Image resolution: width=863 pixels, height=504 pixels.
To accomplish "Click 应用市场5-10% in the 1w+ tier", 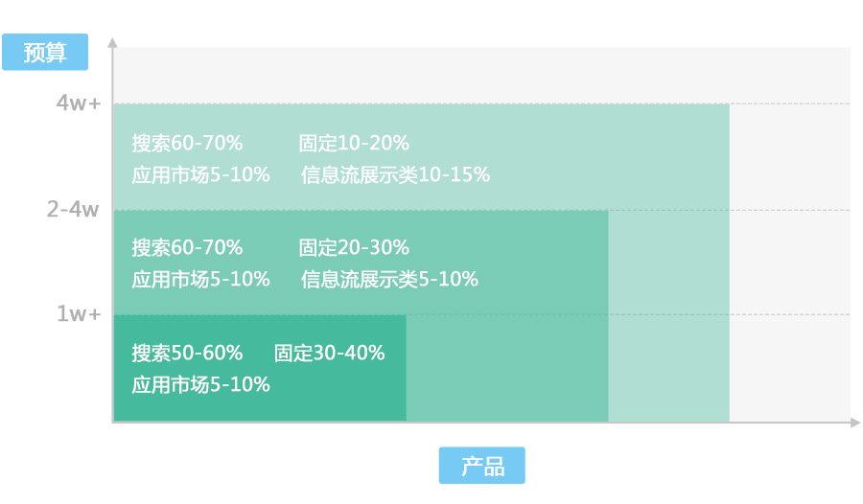I will [201, 384].
